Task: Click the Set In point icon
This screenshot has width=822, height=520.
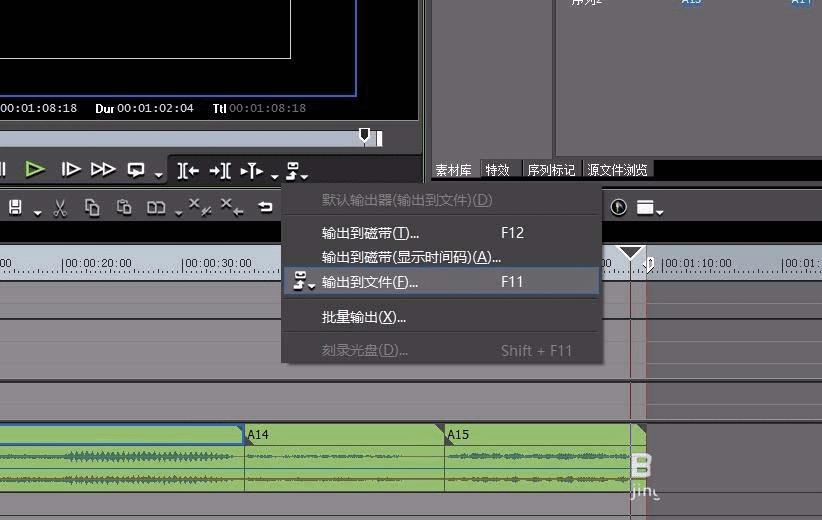Action: (x=188, y=170)
